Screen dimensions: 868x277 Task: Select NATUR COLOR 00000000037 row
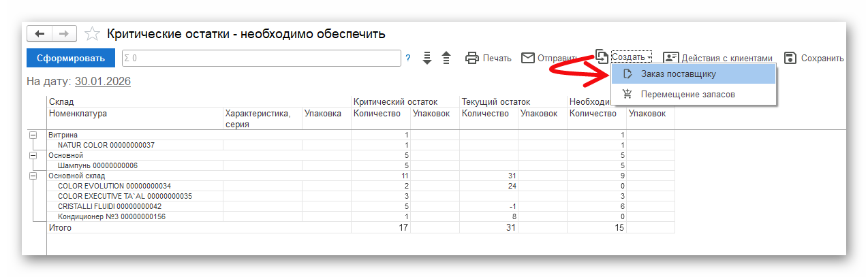(361, 146)
